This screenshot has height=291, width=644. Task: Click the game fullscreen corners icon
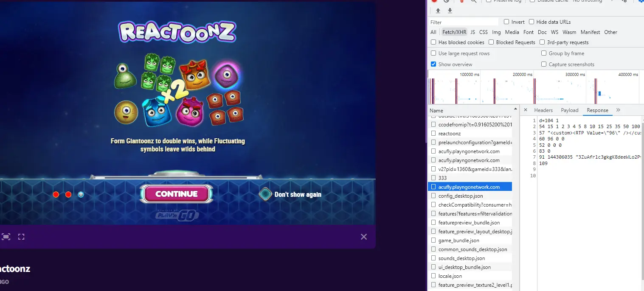click(x=21, y=237)
